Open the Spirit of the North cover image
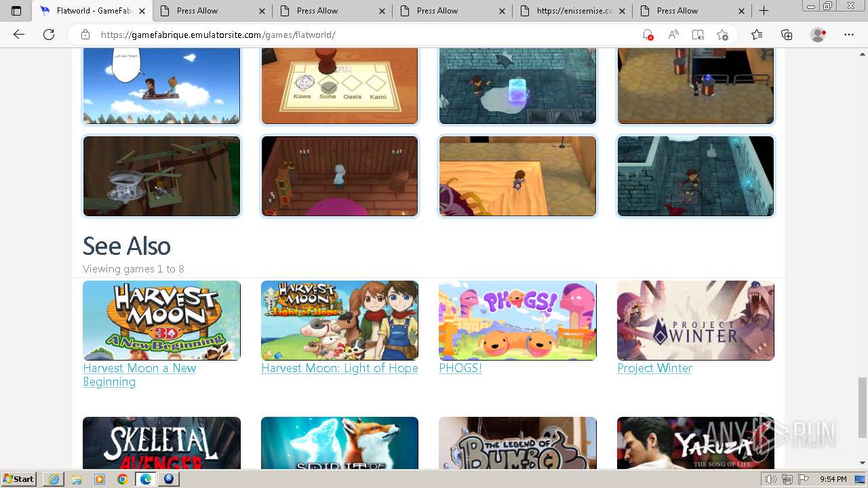The height and width of the screenshot is (488, 868). (x=340, y=443)
